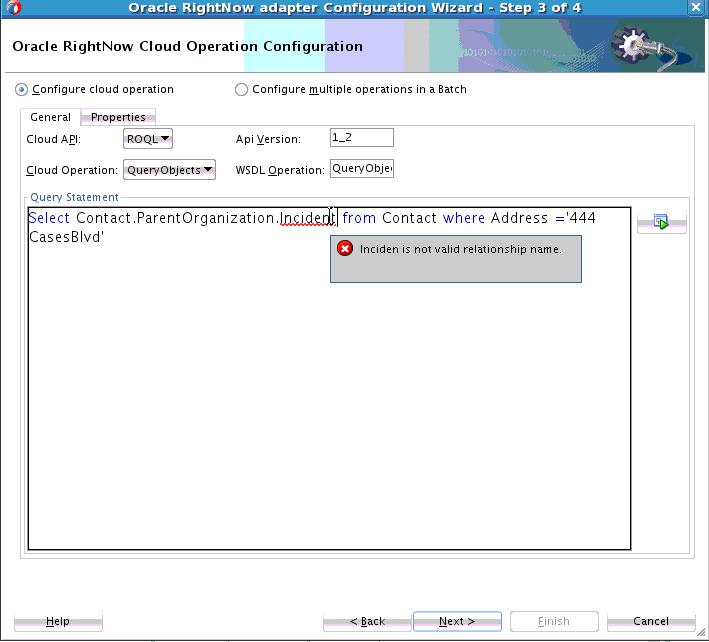Click 'Oracle RightNow Cloud Operation Configuration' heading

click(x=188, y=46)
